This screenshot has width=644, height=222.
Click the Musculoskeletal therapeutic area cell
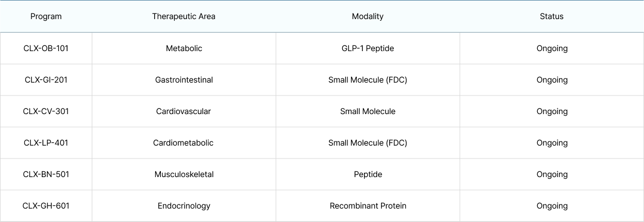(184, 175)
